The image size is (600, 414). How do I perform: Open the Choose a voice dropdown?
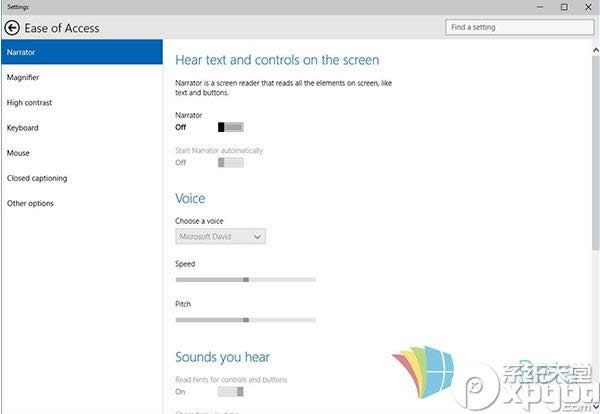pyautogui.click(x=220, y=236)
